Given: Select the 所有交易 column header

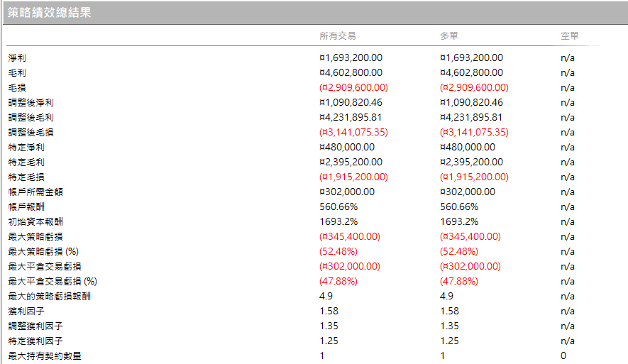Looking at the screenshot, I should [x=338, y=36].
